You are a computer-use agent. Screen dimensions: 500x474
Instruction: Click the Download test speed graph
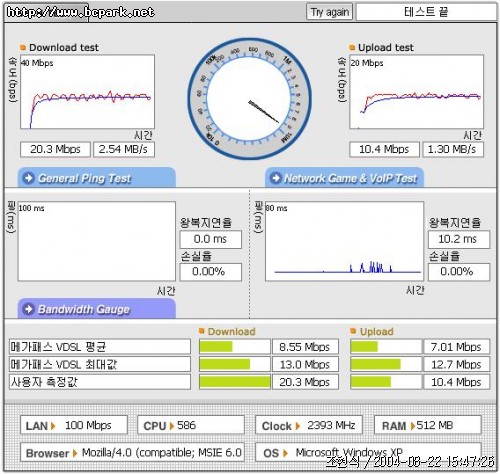click(88, 92)
